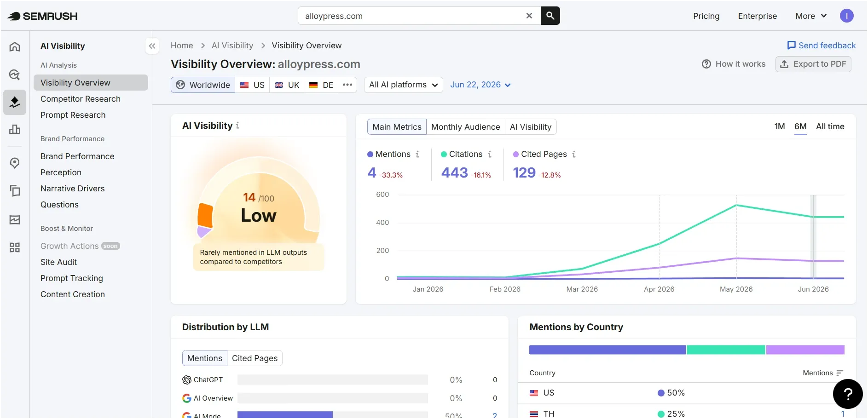Screen dimensions: 868x419
Task: Switch to Monthly Audience tab
Action: 465,127
